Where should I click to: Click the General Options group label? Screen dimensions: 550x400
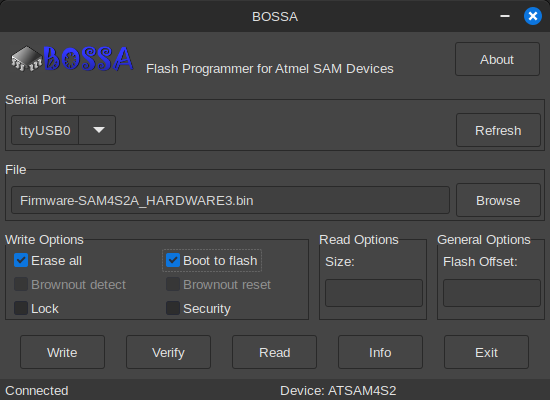[484, 240]
